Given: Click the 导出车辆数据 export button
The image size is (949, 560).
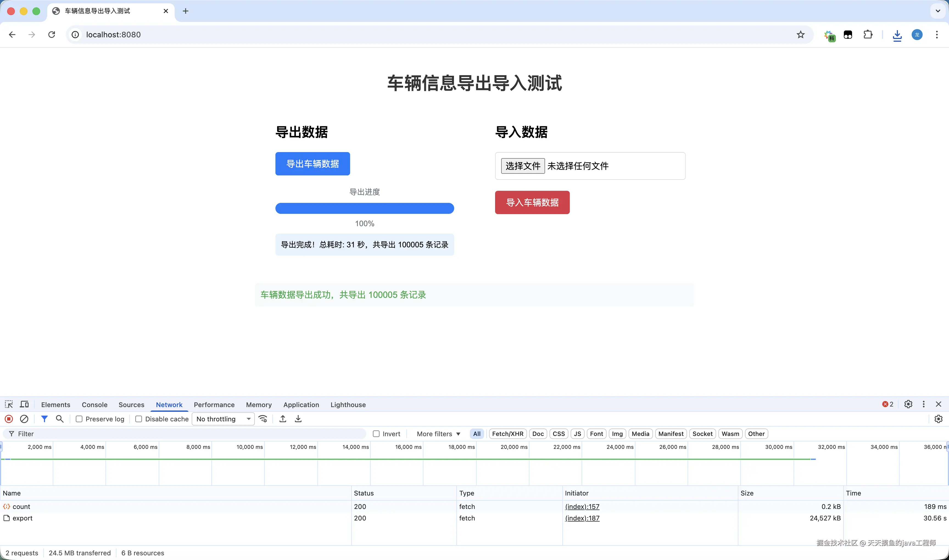Looking at the screenshot, I should click(x=312, y=164).
